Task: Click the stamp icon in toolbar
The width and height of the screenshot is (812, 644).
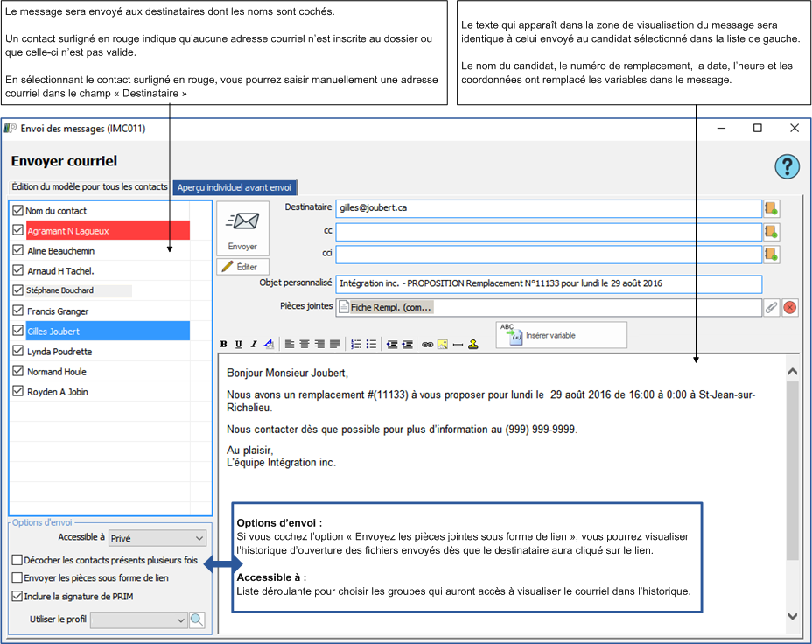Action: (x=472, y=344)
